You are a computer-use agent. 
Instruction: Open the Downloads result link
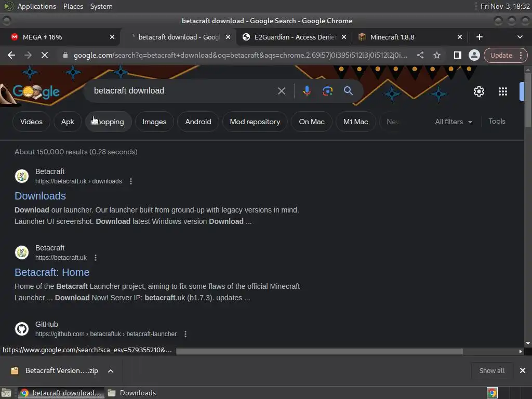41,196
